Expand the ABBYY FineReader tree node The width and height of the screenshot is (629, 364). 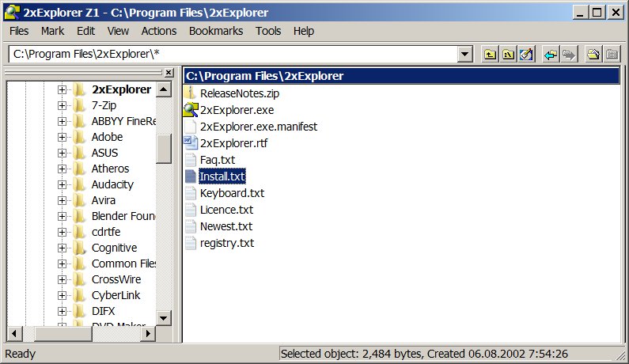pos(62,121)
